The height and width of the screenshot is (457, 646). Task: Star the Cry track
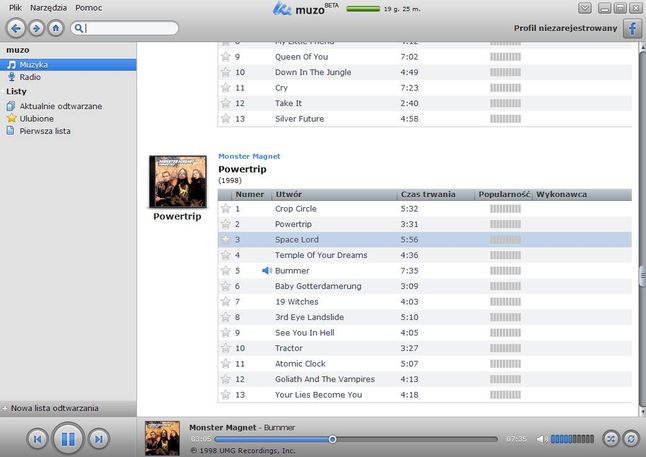[225, 88]
